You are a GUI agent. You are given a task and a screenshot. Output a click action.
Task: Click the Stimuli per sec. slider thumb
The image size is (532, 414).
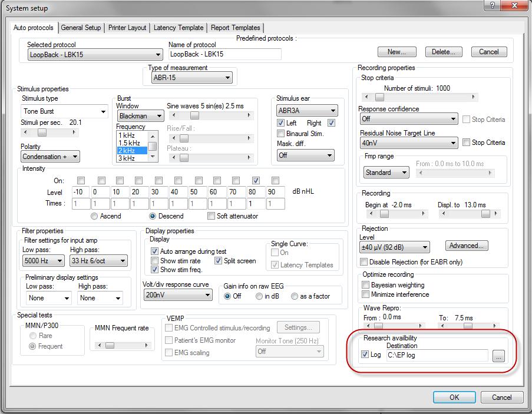pos(42,133)
